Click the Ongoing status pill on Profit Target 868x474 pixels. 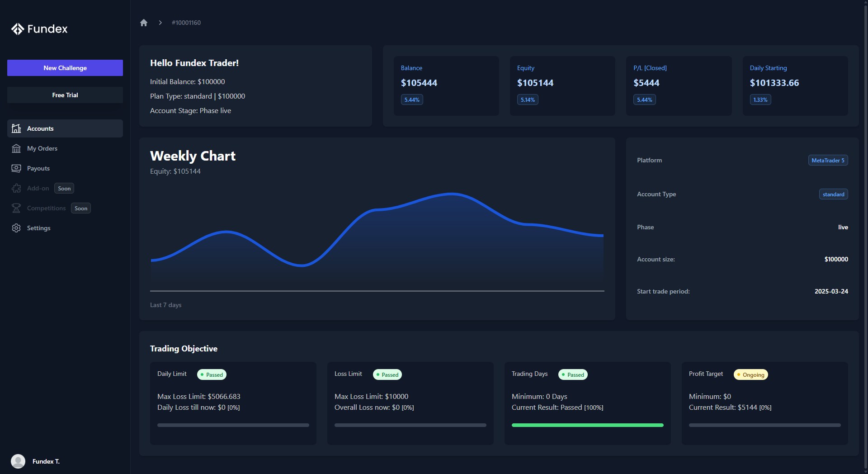[750, 374]
